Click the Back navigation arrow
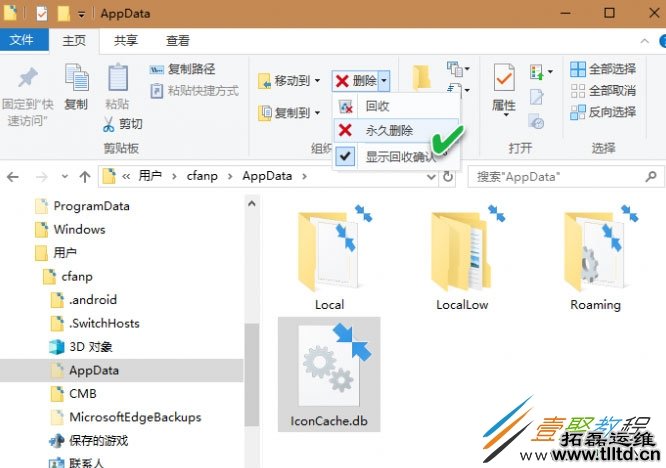The height and width of the screenshot is (468, 666). [x=13, y=177]
